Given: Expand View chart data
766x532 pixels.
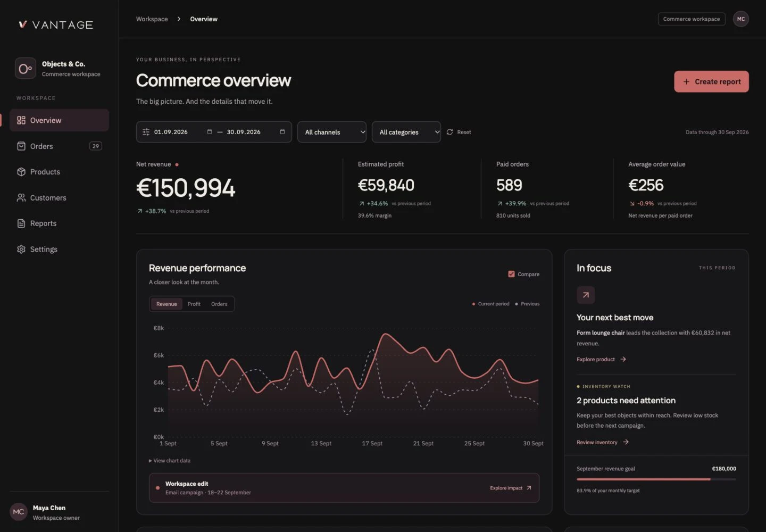Looking at the screenshot, I should [170, 461].
